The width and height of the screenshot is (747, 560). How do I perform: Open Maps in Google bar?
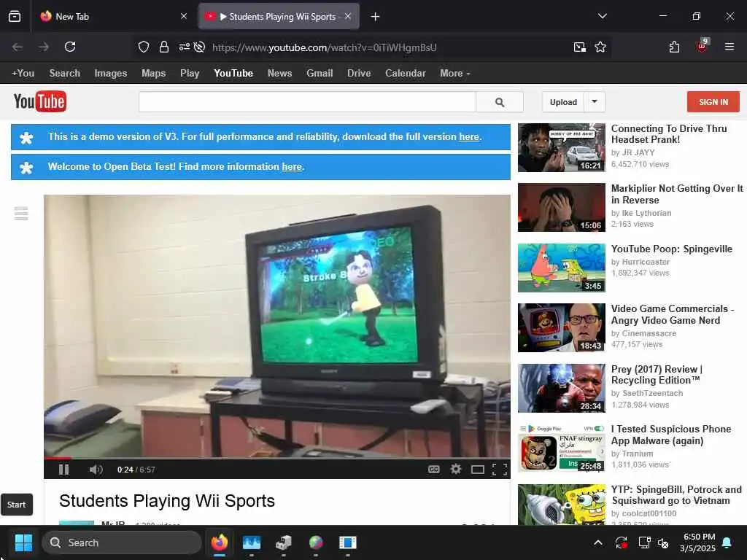click(153, 74)
